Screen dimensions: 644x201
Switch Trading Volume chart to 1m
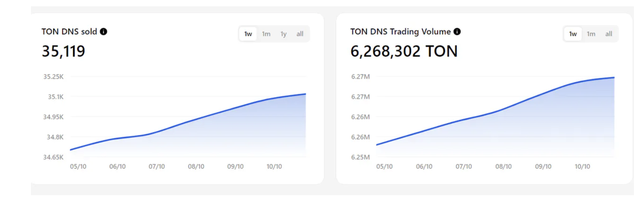pyautogui.click(x=591, y=34)
